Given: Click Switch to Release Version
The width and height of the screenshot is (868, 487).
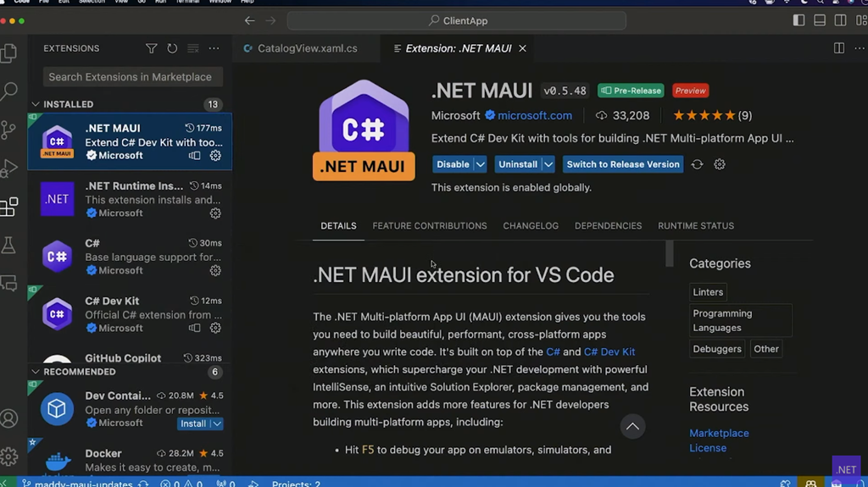Looking at the screenshot, I should pyautogui.click(x=623, y=164).
